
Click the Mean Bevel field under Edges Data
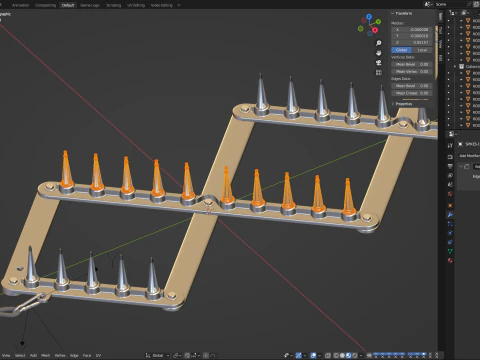[x=412, y=86]
